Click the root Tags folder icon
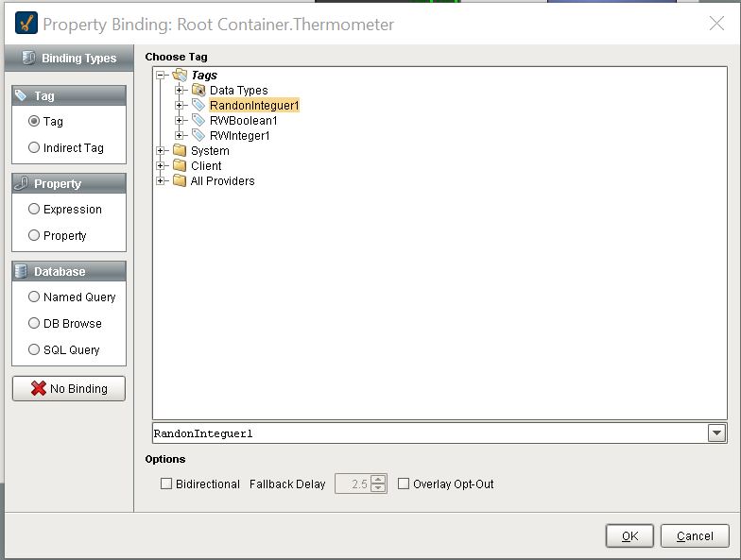Image resolution: width=741 pixels, height=560 pixels. click(180, 76)
